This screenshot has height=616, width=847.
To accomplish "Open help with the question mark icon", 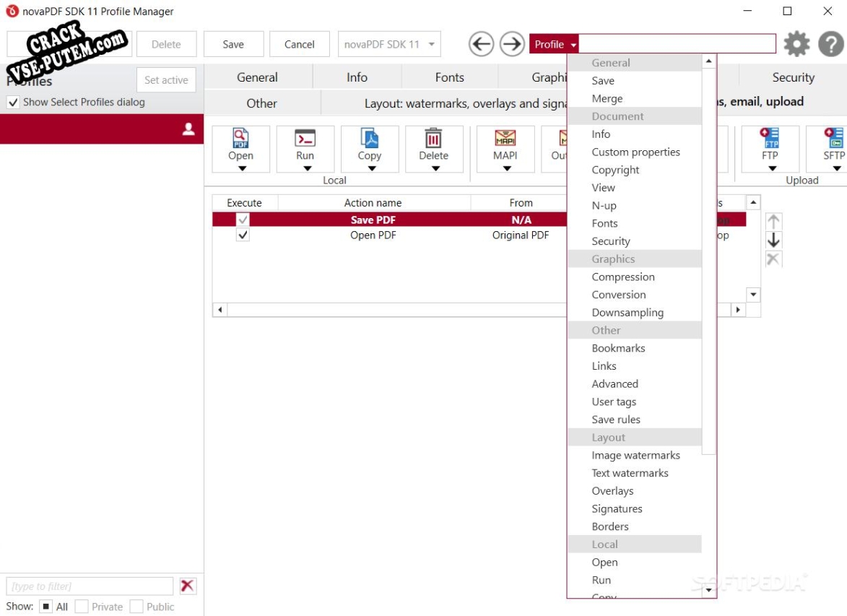I will [831, 44].
